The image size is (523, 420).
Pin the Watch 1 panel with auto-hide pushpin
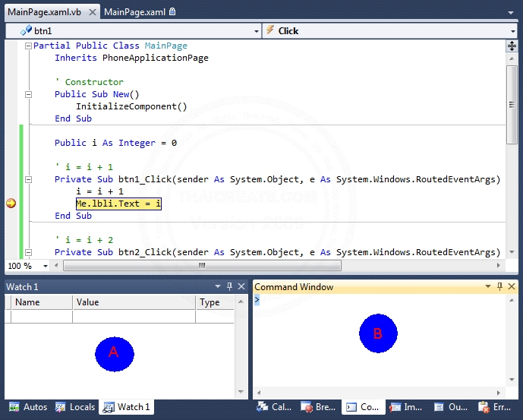point(229,286)
